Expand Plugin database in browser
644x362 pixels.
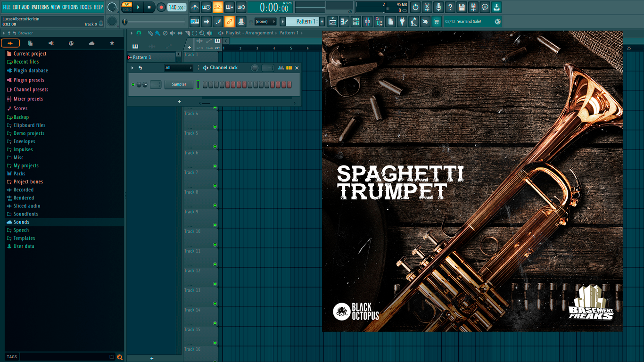click(31, 70)
